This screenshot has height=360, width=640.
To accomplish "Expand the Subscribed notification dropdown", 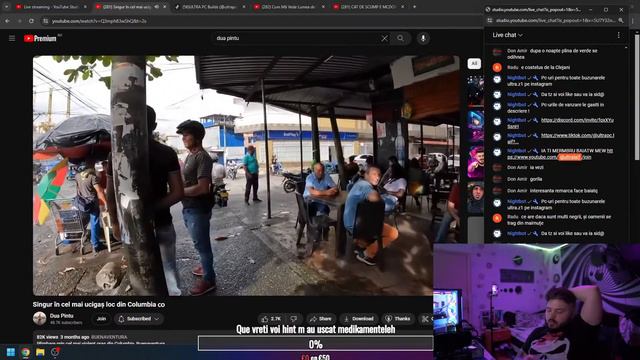I will tap(139, 319).
